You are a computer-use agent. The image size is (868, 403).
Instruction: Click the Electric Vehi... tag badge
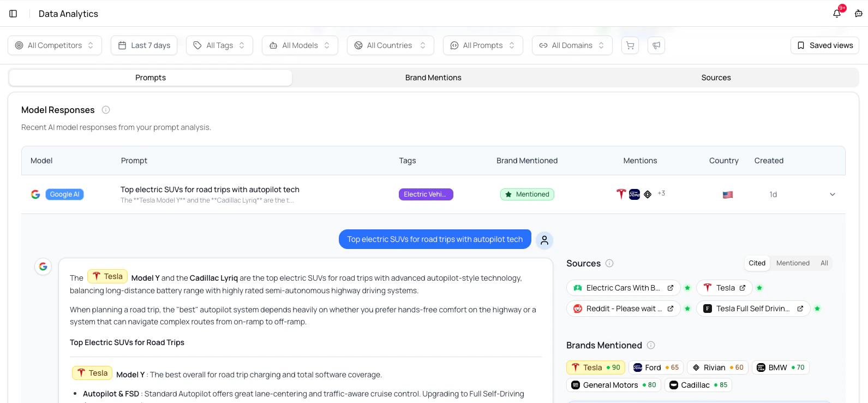426,194
